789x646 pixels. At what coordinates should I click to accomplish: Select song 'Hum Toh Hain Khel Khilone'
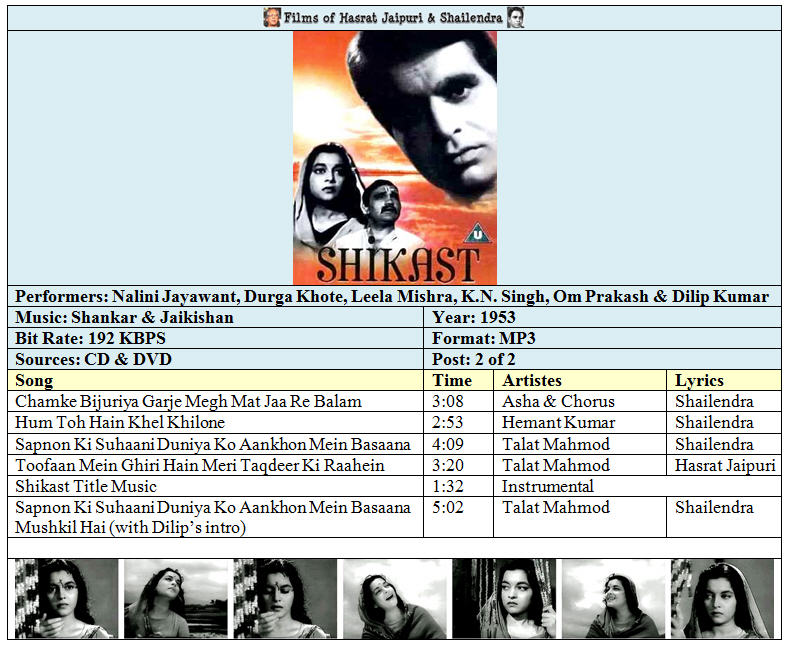coord(120,423)
